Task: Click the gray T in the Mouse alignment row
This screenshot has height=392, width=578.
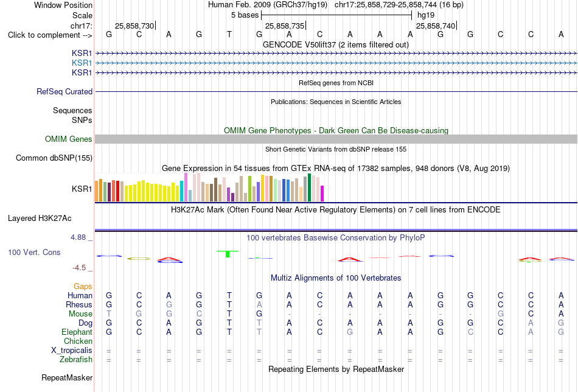Action: [x=108, y=314]
